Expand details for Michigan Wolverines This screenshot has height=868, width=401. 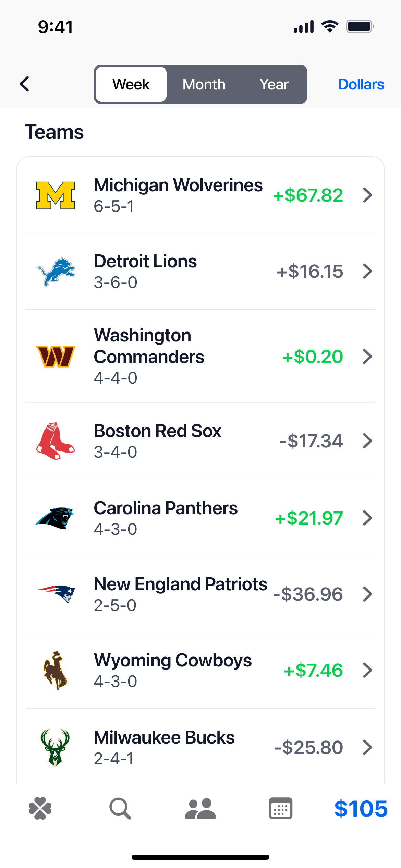(368, 195)
